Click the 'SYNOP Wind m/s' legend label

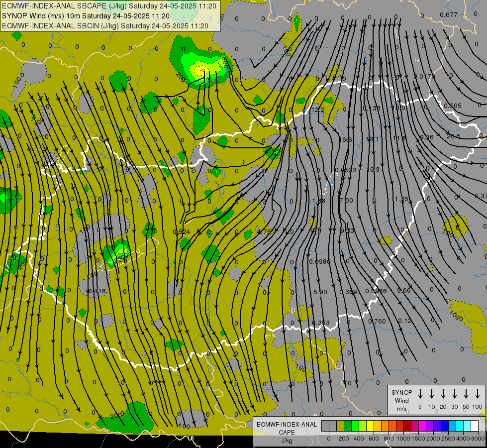point(401,400)
